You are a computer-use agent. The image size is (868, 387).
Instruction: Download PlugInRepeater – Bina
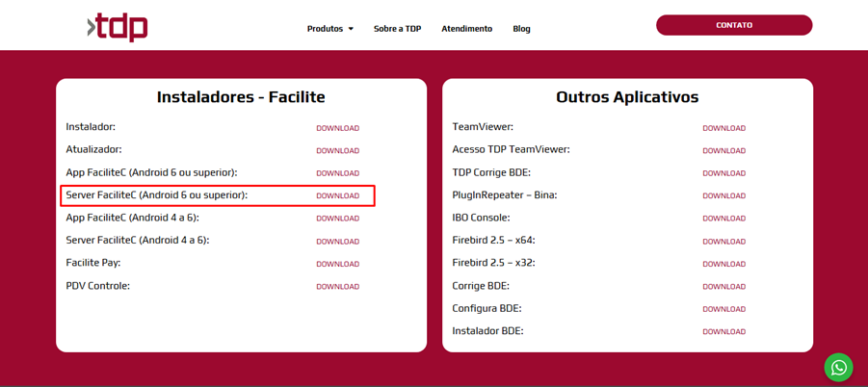pyautogui.click(x=724, y=195)
